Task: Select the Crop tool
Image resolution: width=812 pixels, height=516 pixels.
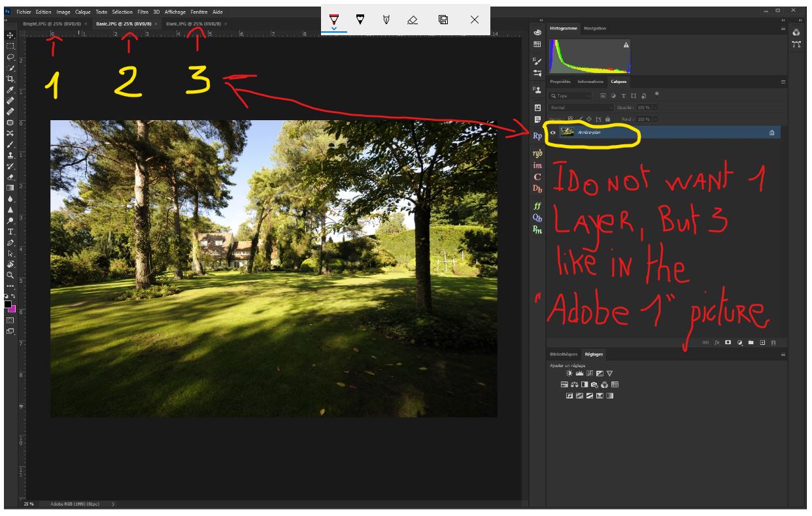Action: [x=10, y=79]
